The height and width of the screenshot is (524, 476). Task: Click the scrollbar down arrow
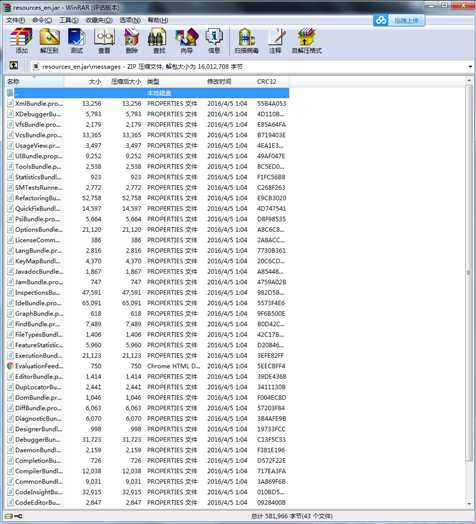(x=469, y=504)
